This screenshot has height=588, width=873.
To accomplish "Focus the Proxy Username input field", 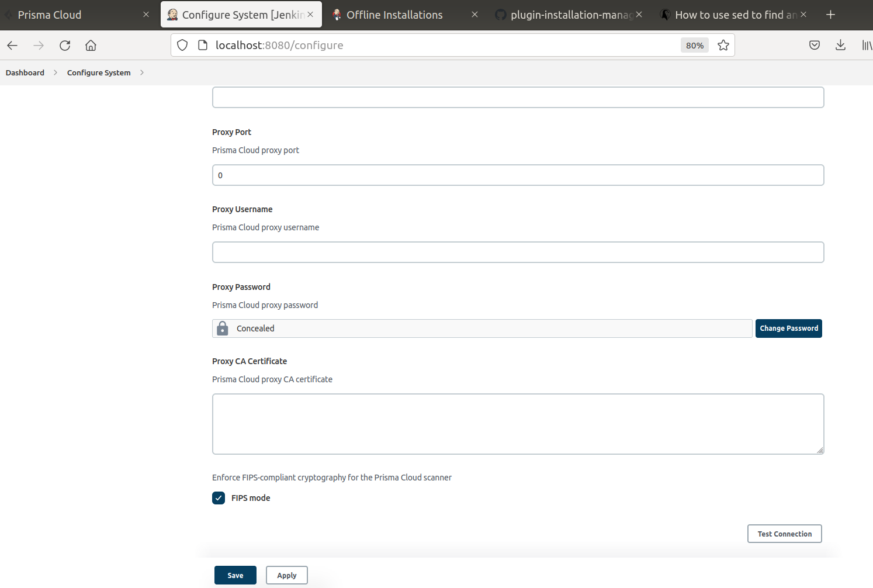I will (x=518, y=253).
